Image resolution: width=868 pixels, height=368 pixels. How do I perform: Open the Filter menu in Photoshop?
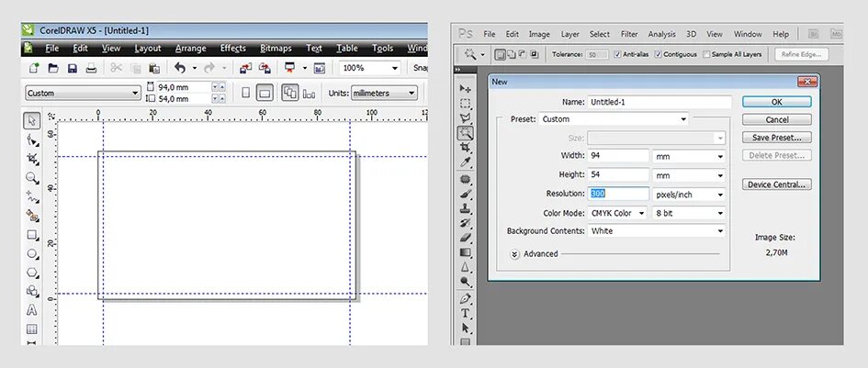(x=629, y=34)
